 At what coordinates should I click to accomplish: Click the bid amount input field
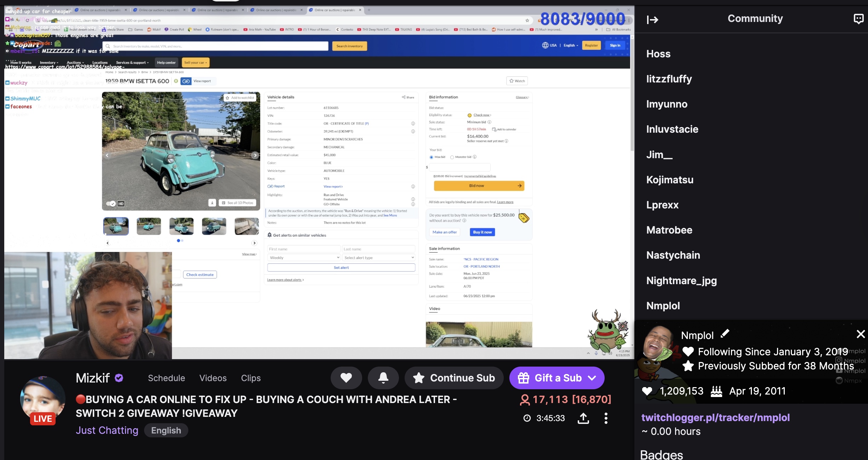click(460, 167)
